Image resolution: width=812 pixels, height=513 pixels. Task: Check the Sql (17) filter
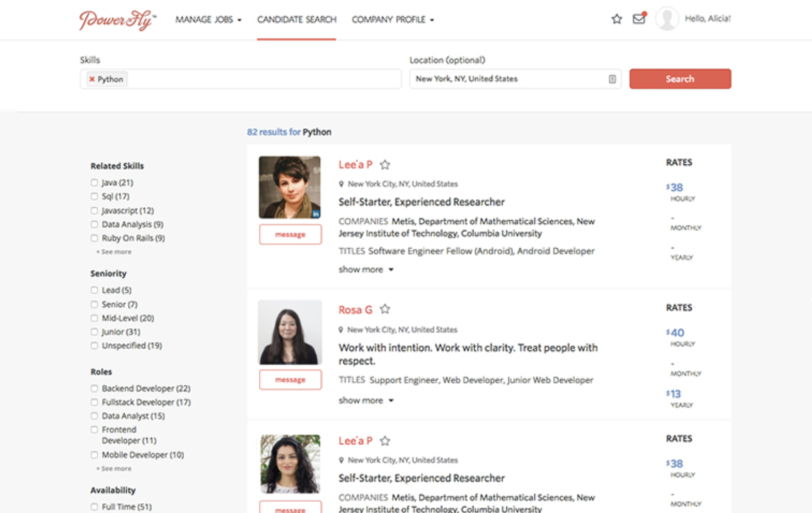point(94,196)
